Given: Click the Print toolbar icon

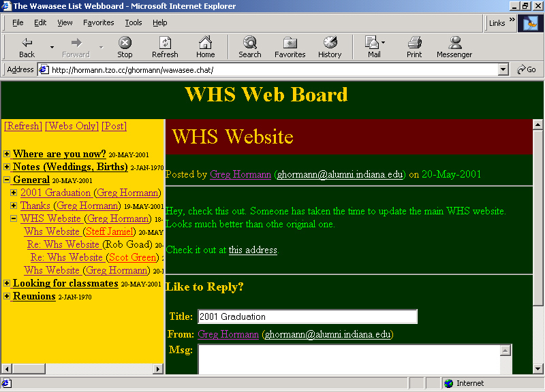Looking at the screenshot, I should coord(414,46).
